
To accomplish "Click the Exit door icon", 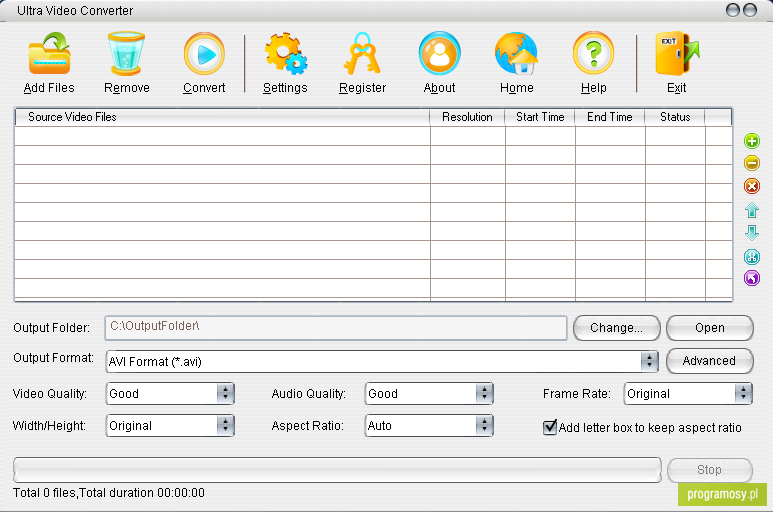I will click(x=677, y=54).
